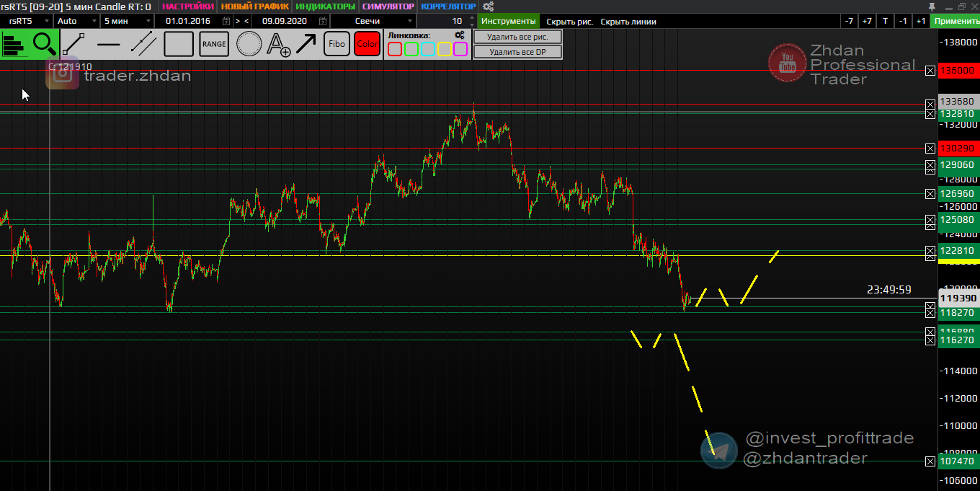Open the 5 мин timeframe dropdown
980x491 pixels.
125,21
